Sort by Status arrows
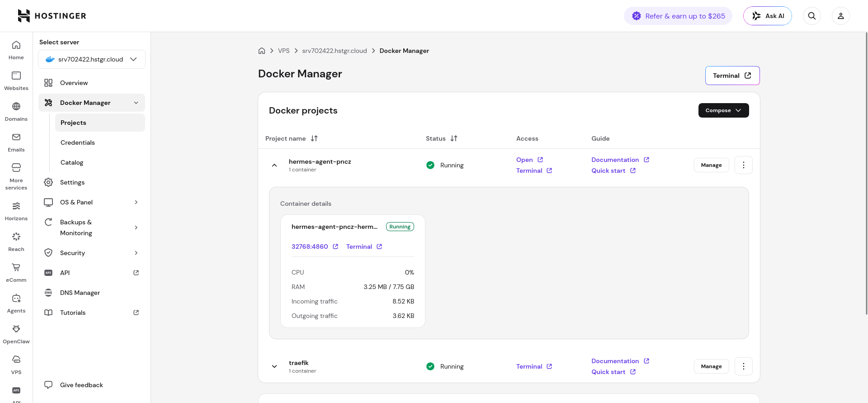The height and width of the screenshot is (403, 868). point(454,138)
